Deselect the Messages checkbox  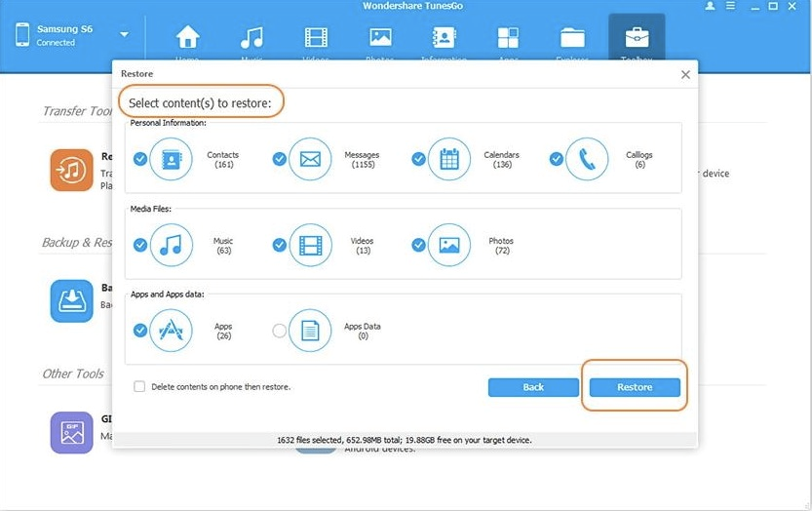tap(280, 159)
